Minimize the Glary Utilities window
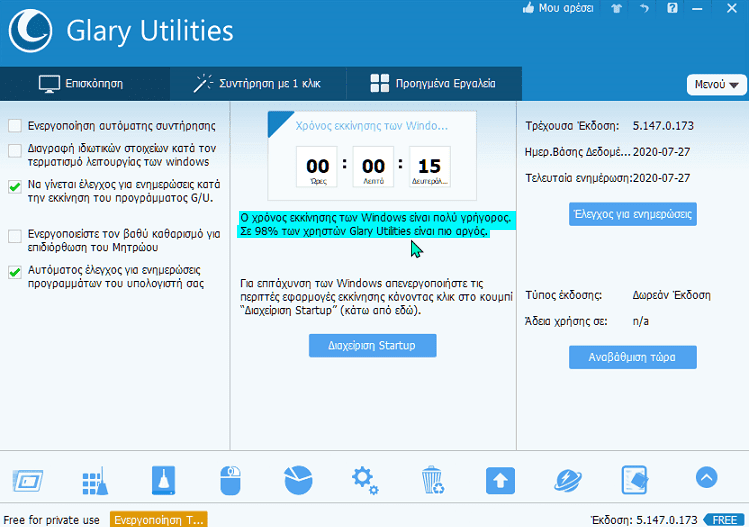Image resolution: width=749 pixels, height=527 pixels. pos(697,9)
